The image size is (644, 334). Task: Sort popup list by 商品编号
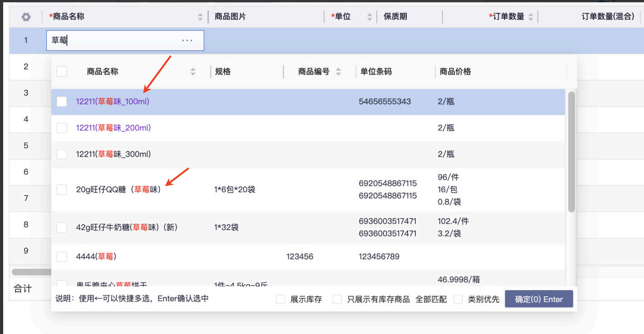click(x=338, y=72)
